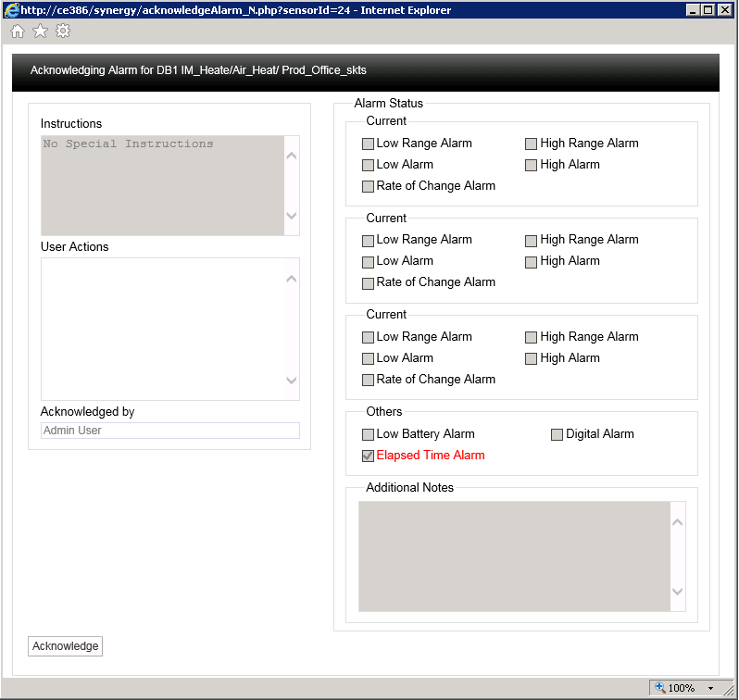Click the Acknowledged by field

click(169, 431)
